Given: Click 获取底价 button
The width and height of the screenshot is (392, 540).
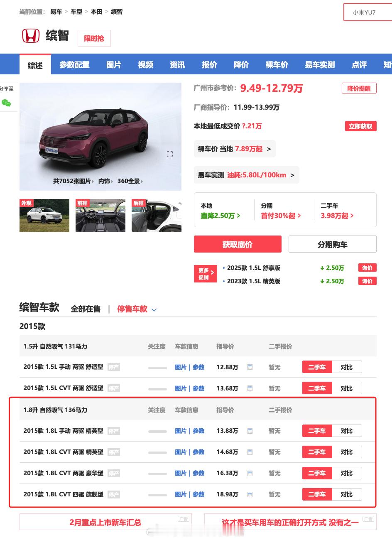Looking at the screenshot, I should pyautogui.click(x=238, y=244).
